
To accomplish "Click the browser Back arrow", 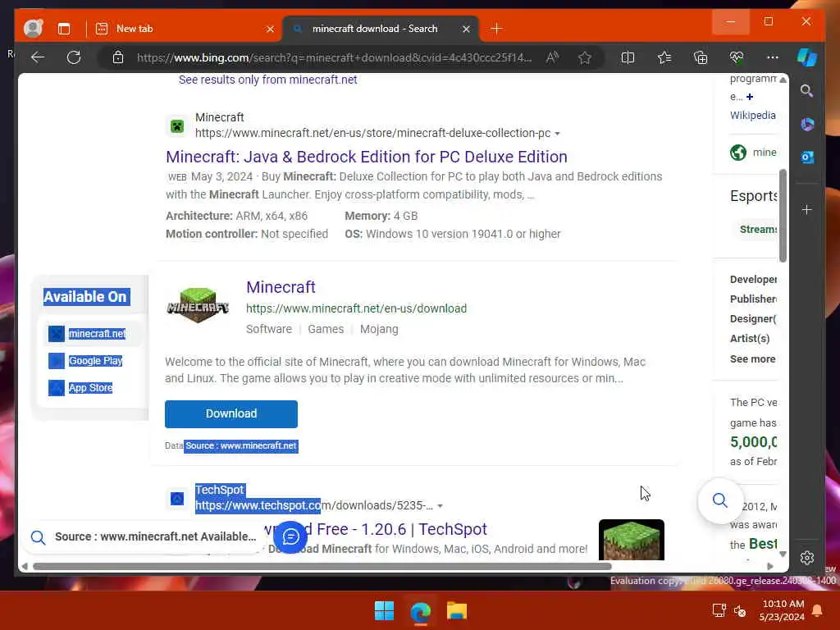I will [x=38, y=57].
